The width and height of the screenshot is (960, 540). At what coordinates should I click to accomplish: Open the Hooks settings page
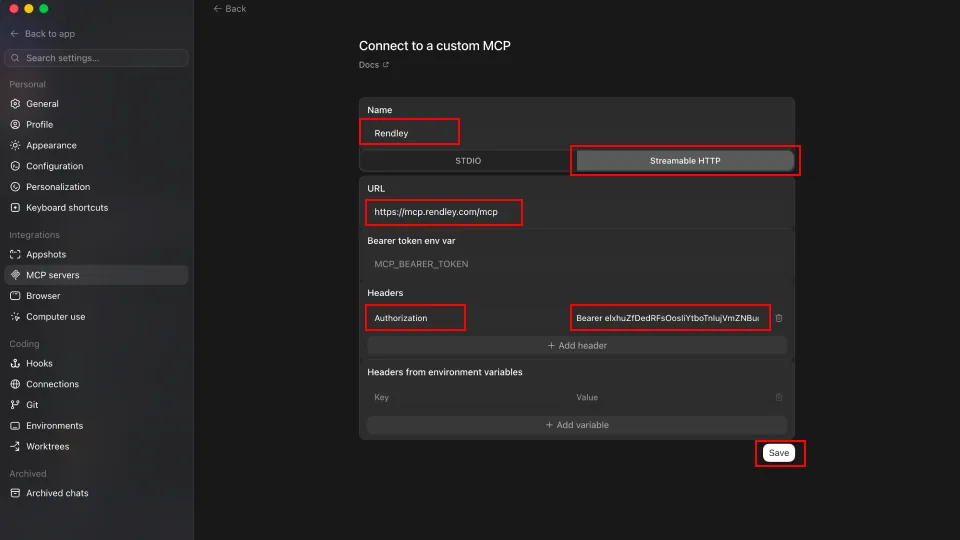tap(96, 363)
